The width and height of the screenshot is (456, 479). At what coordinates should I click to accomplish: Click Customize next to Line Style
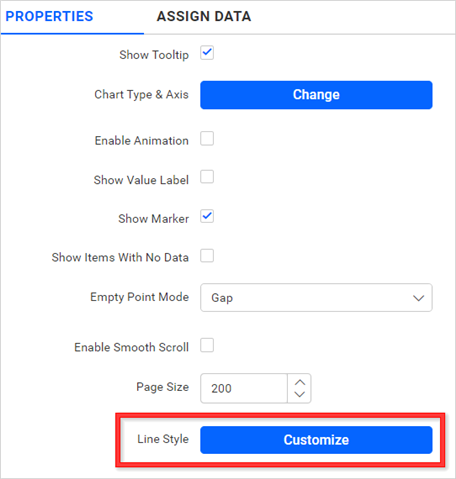[x=316, y=440]
